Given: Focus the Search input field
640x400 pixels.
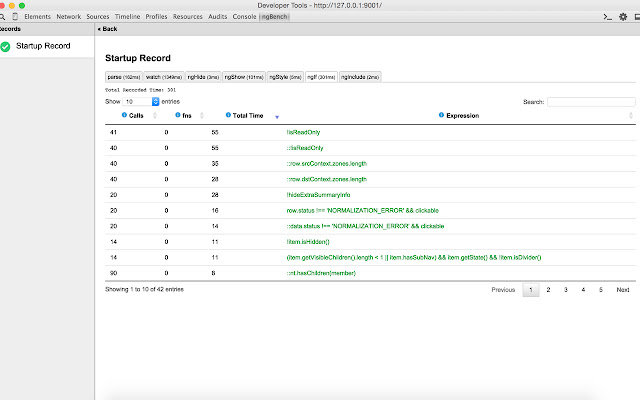Looking at the screenshot, I should pyautogui.click(x=591, y=102).
